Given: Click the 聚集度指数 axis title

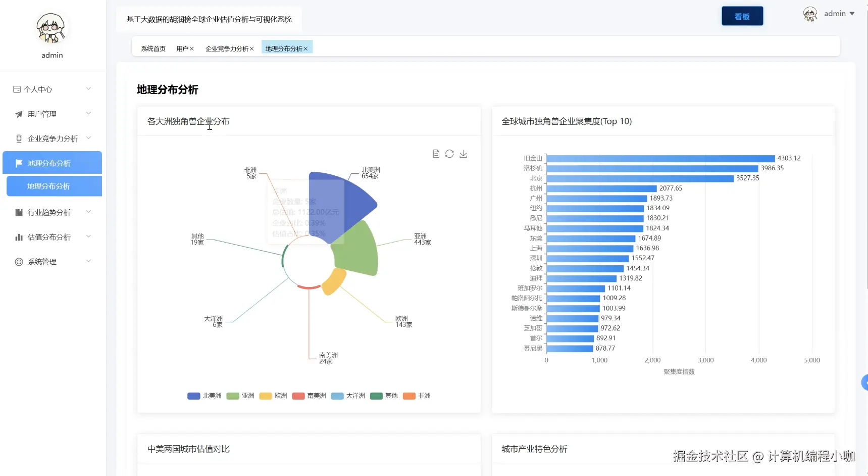Looking at the screenshot, I should point(679,372).
